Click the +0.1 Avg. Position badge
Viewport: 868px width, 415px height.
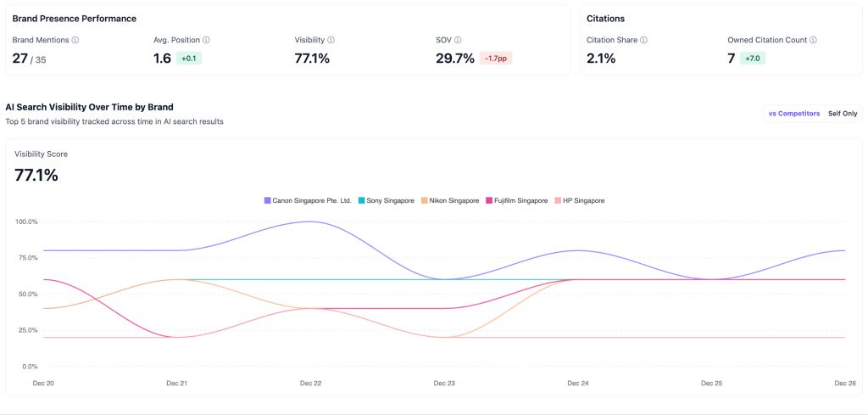189,59
